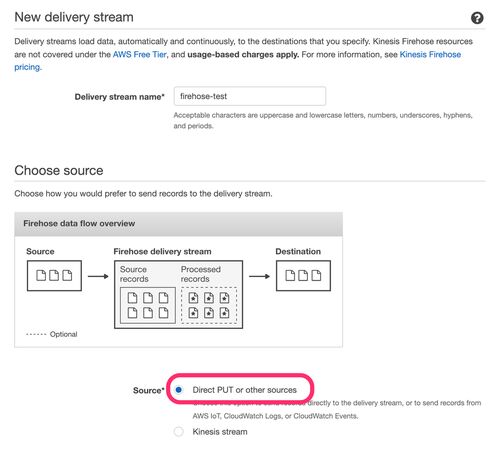Click the New delivery stream heading
Screen dimensions: 500x465
point(74,17)
